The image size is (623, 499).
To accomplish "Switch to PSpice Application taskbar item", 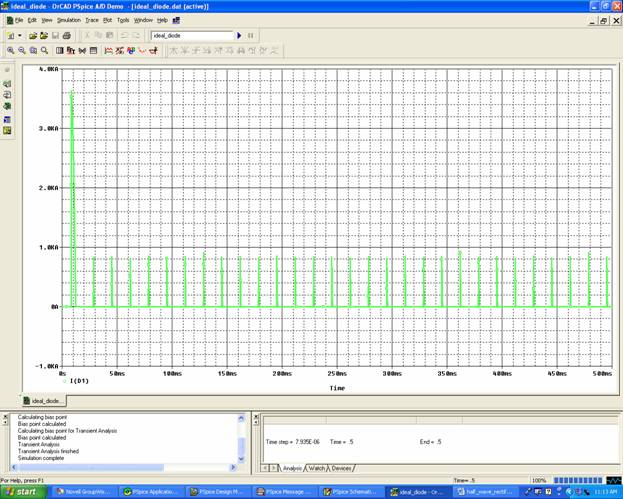I will pyautogui.click(x=151, y=492).
